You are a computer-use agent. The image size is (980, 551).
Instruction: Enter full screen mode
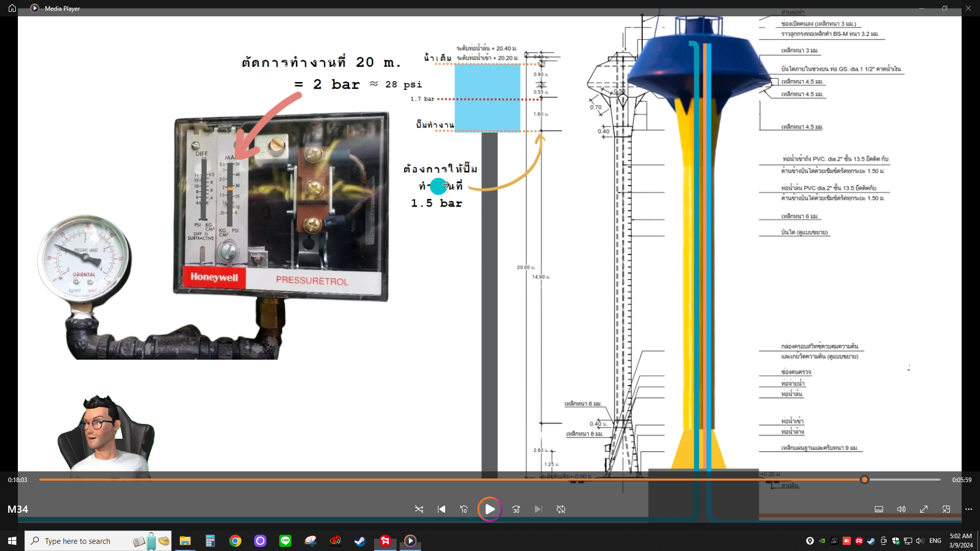pyautogui.click(x=924, y=509)
